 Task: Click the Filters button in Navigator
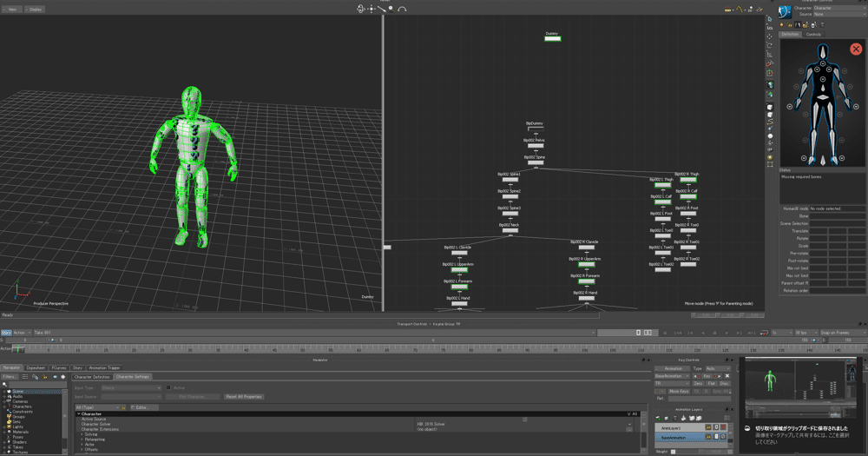(10, 377)
